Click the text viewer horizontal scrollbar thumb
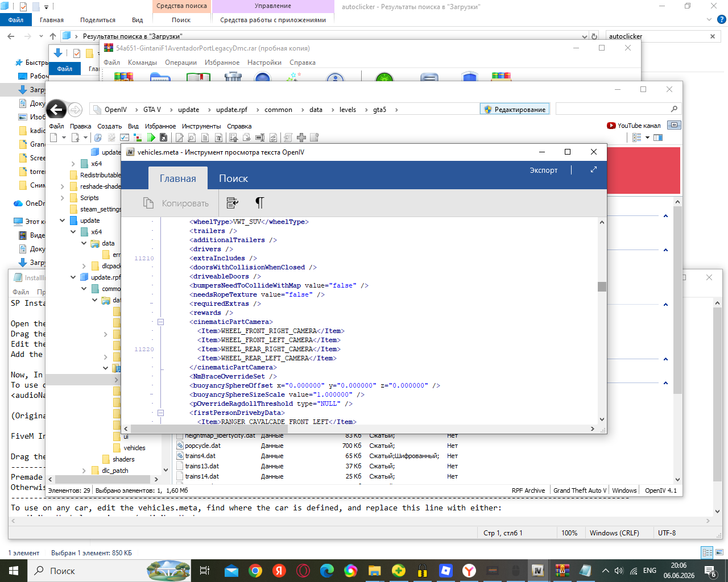This screenshot has width=728, height=582. (x=209, y=429)
